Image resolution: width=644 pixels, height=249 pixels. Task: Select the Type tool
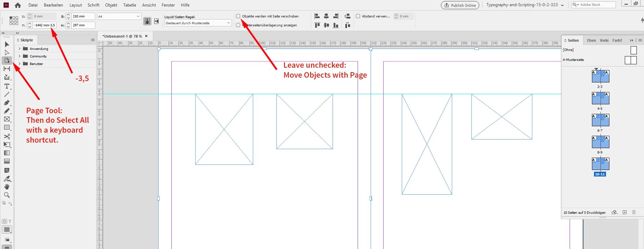7,86
